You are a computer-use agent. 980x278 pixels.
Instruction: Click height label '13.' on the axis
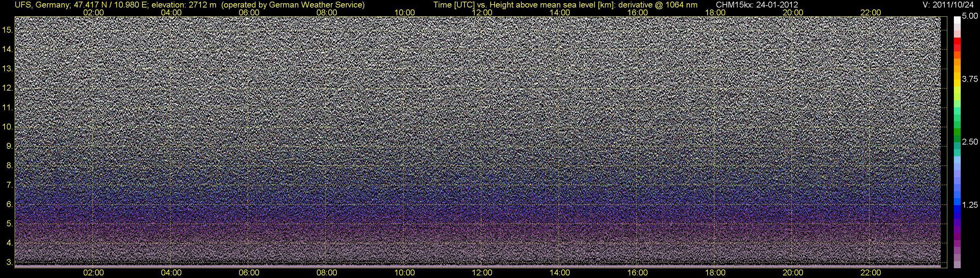coord(8,69)
